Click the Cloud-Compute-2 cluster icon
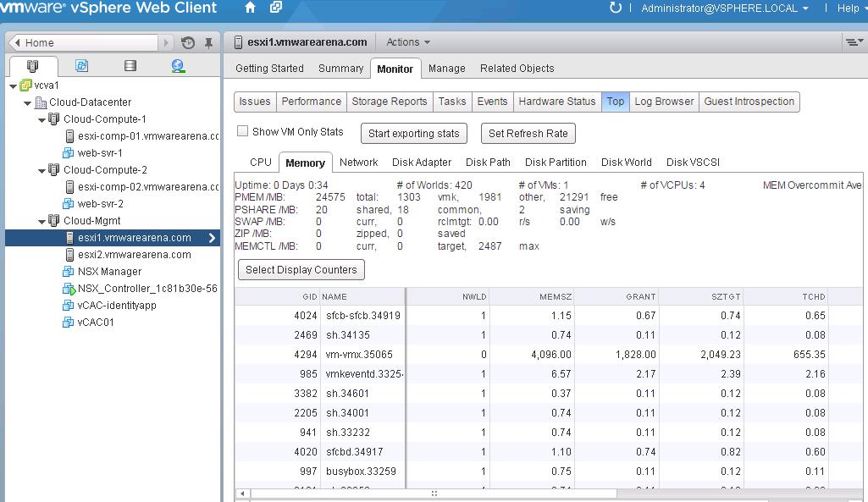Screen dimensions: 868x502 54,170
